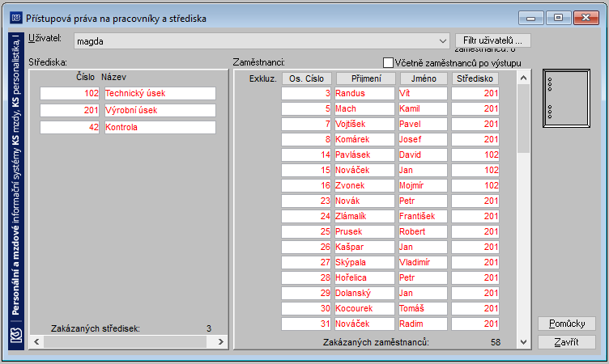Click first name 'Radim' cell
The height and width of the screenshot is (364, 609).
coord(423,324)
